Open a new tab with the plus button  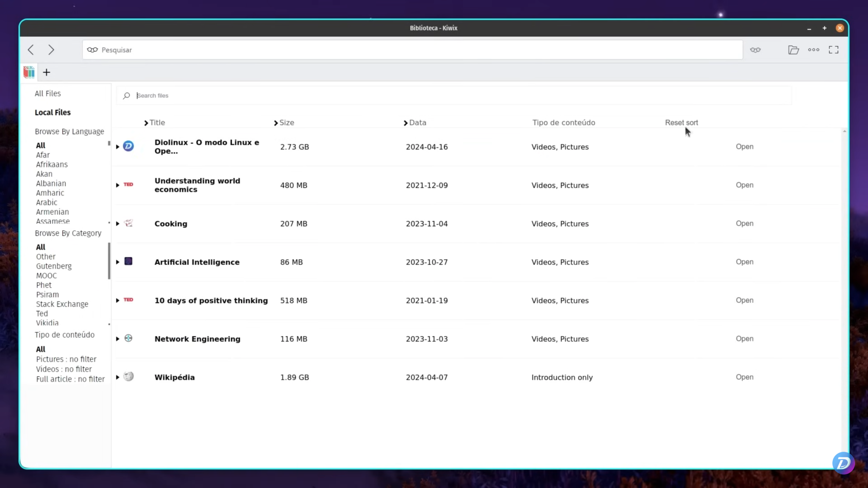click(47, 72)
